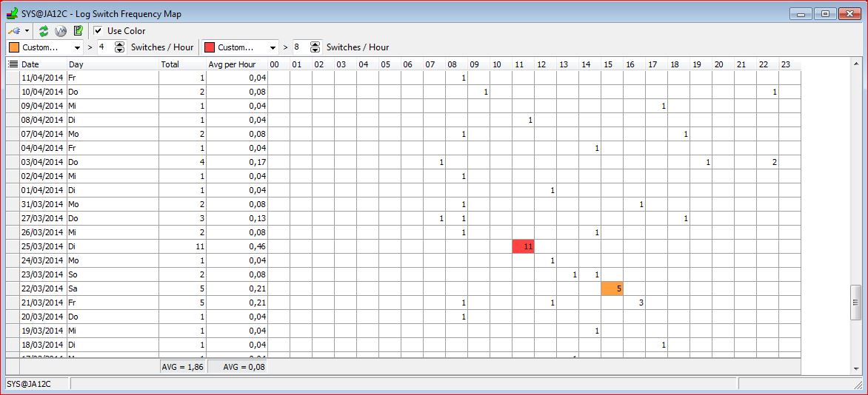Click the orange threshold color swatch
This screenshot has width=868, height=395.
coord(14,47)
